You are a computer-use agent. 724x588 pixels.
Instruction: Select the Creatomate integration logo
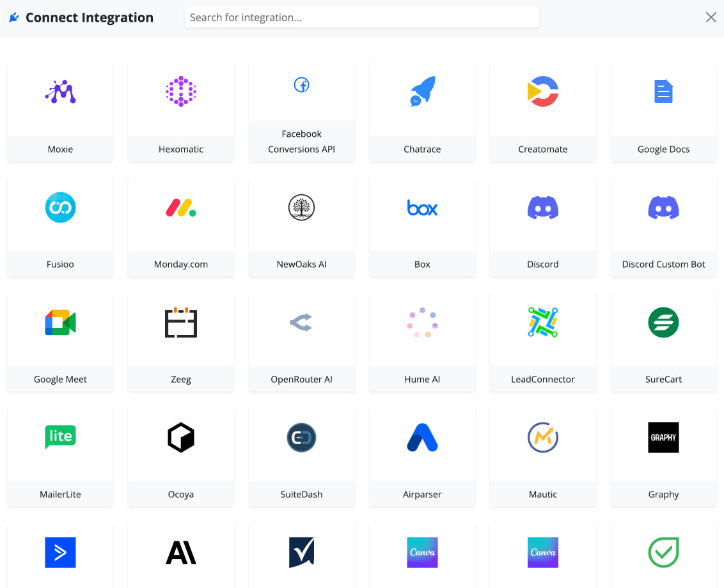(543, 92)
